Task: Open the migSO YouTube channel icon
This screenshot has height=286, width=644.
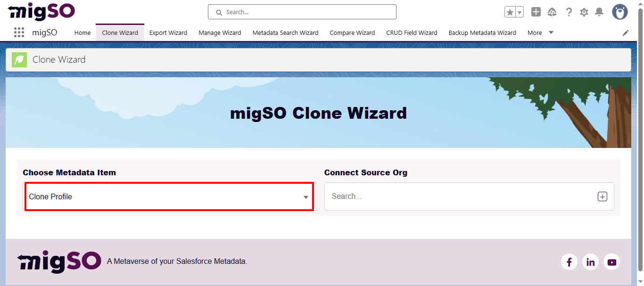Action: click(612, 262)
